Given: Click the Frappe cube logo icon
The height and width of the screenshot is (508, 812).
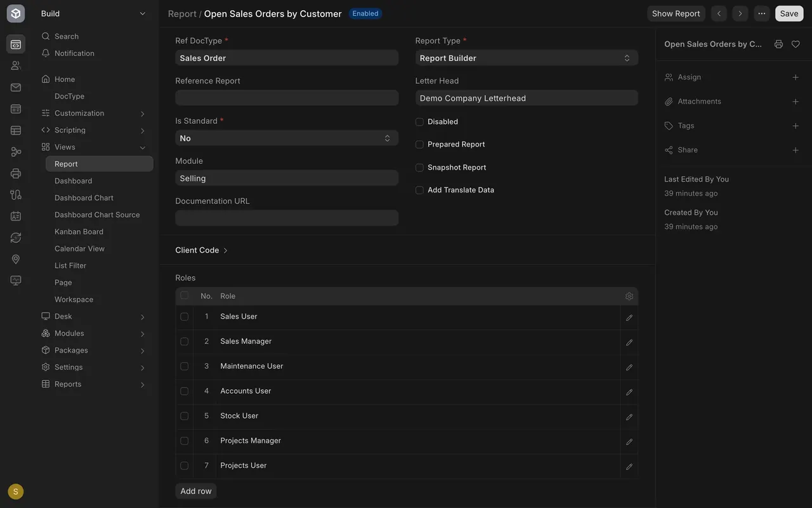Looking at the screenshot, I should coord(16,13).
